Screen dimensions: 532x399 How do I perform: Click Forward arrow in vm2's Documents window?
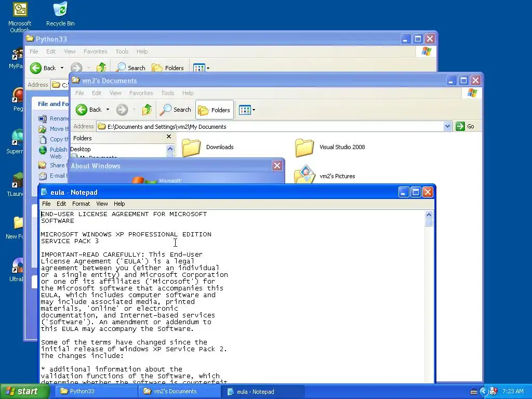122,110
